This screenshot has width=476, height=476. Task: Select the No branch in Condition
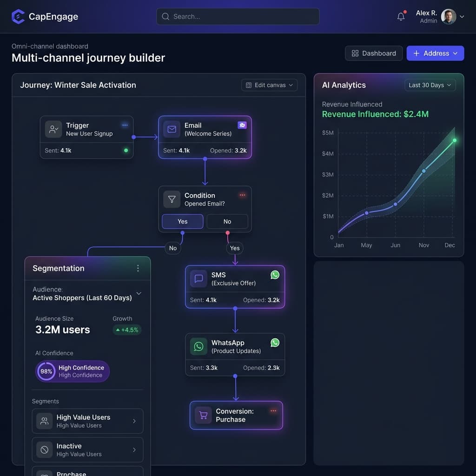pos(227,222)
